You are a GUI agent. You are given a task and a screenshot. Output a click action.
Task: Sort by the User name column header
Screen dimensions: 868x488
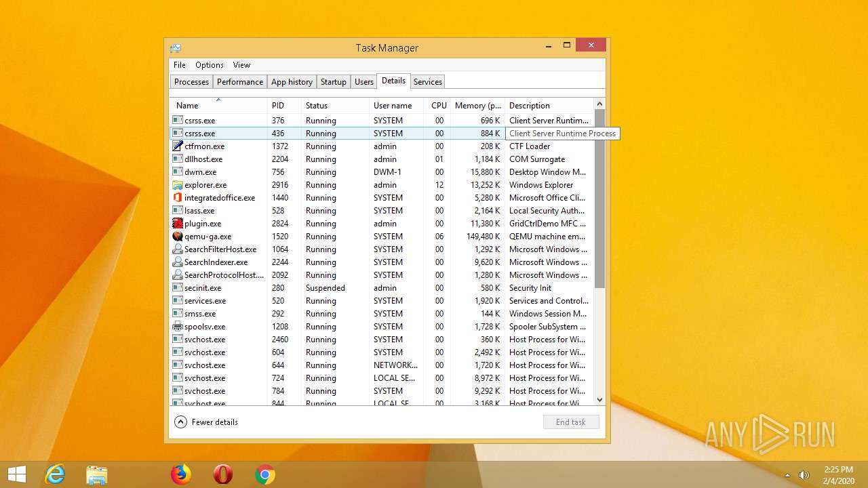point(397,105)
